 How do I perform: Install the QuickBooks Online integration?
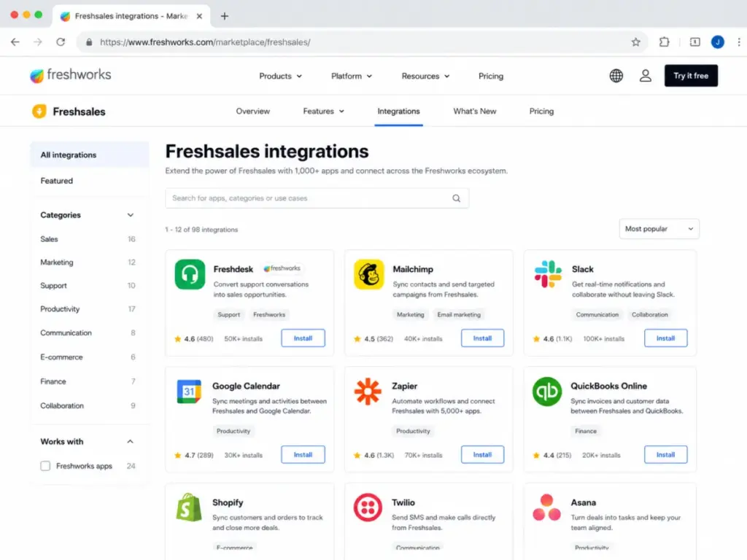pos(665,455)
